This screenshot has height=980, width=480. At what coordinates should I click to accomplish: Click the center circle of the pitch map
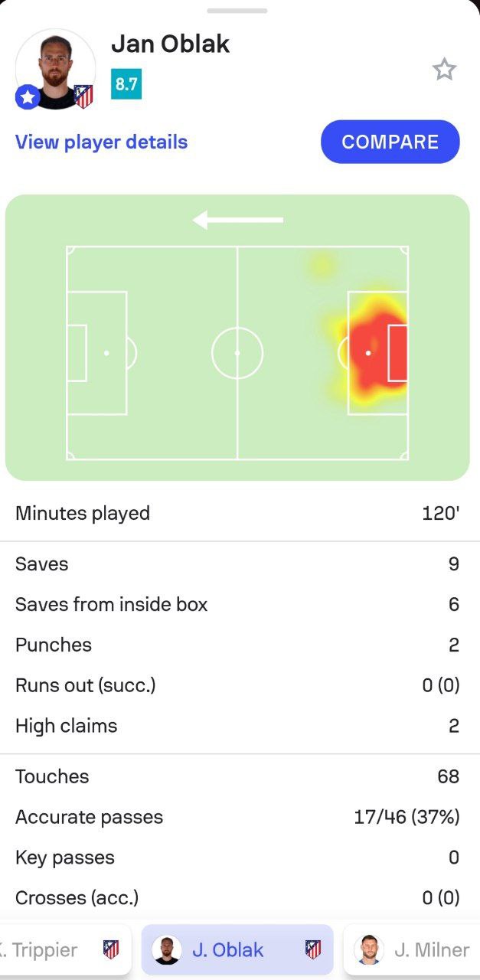237,353
